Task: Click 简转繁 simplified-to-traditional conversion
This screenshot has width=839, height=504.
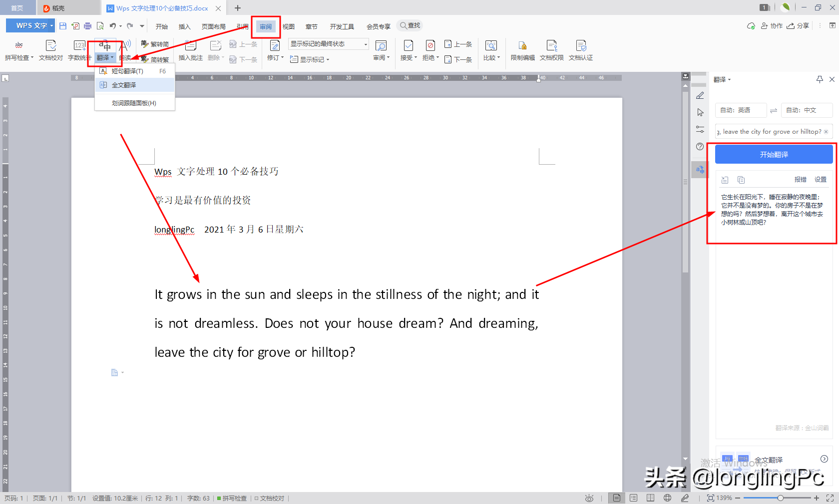Action: [155, 59]
